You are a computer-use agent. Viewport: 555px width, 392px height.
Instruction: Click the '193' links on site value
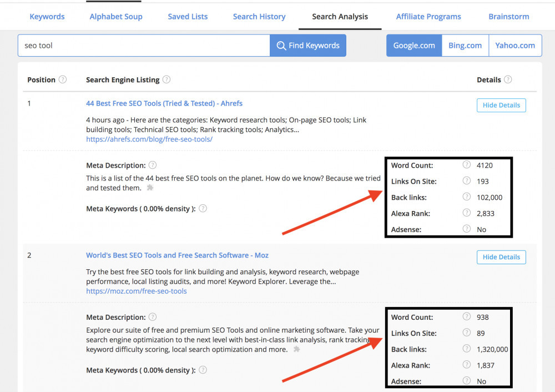pyautogui.click(x=482, y=182)
